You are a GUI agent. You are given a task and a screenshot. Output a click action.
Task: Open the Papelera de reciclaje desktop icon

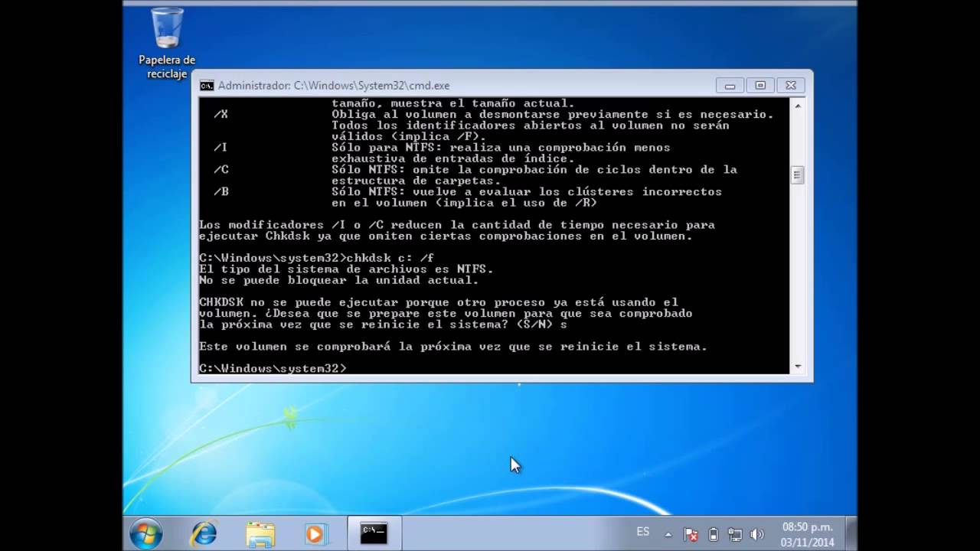tap(166, 44)
